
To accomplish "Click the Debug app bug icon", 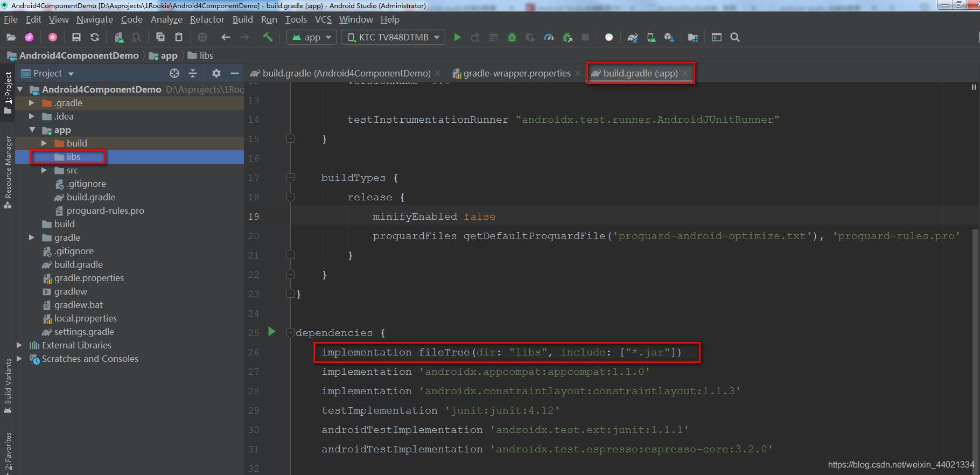I will point(512,37).
